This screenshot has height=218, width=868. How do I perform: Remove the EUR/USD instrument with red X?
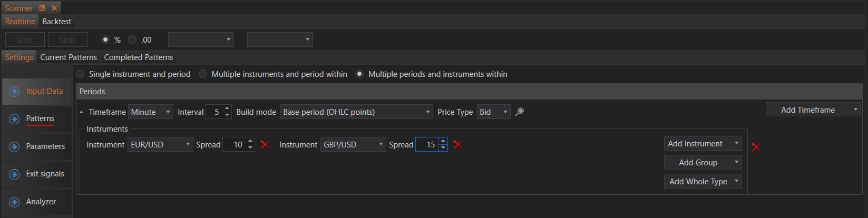pyautogui.click(x=265, y=145)
